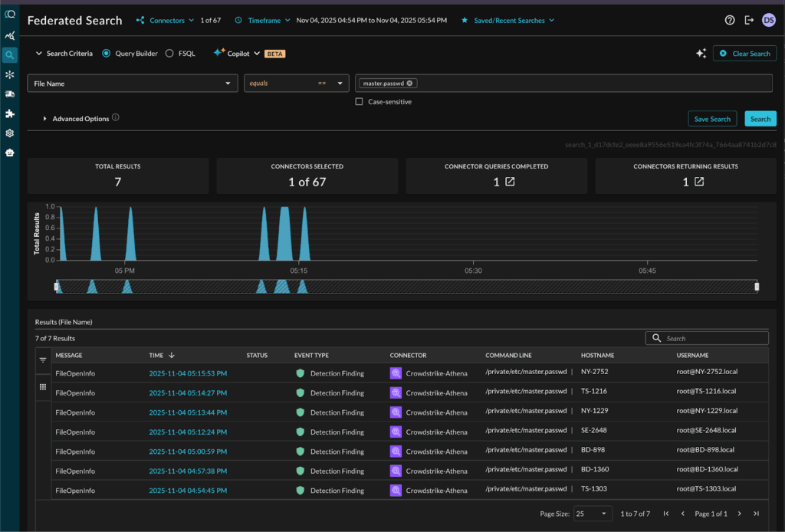This screenshot has width=785, height=532.
Task: Open the Connectors menu in header
Action: (x=166, y=21)
